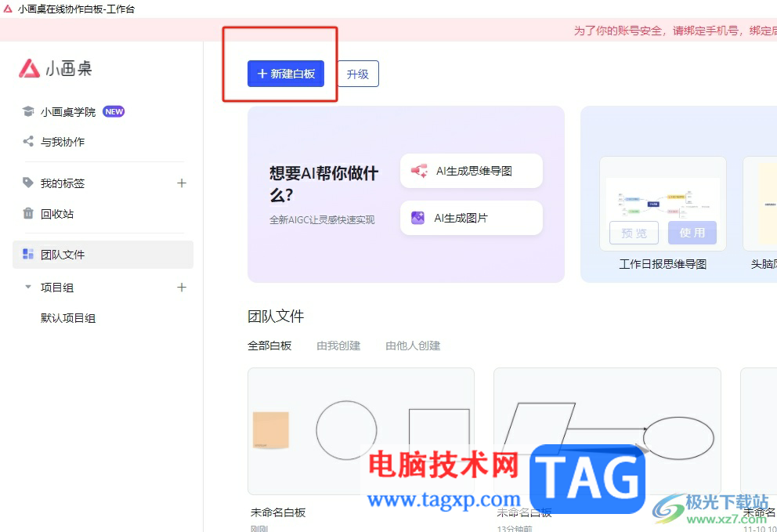Click the 团队文件 grid icon

(28, 254)
